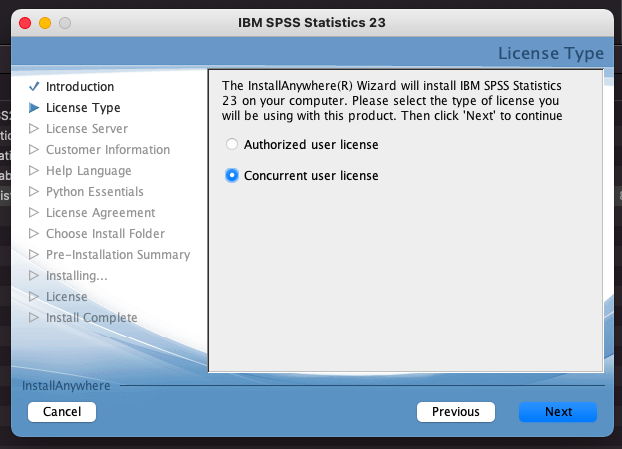This screenshot has height=449, width=622.
Task: Click the Concurrent user license label text
Action: tap(311, 176)
